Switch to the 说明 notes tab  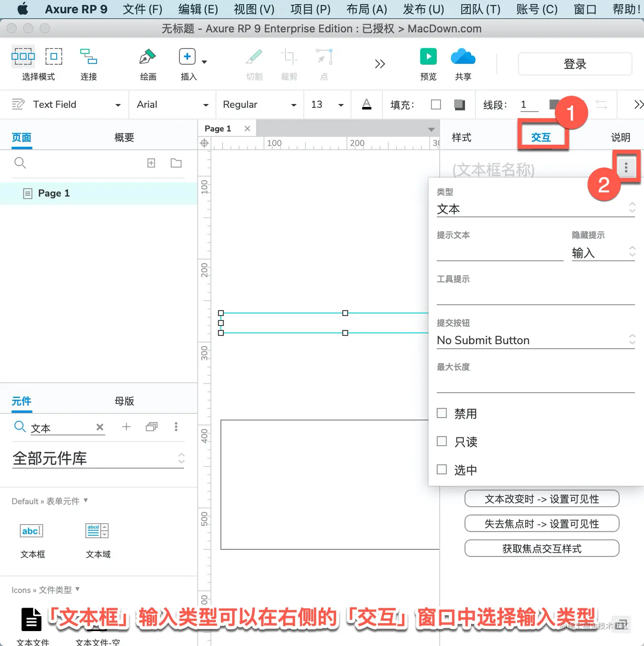(621, 138)
